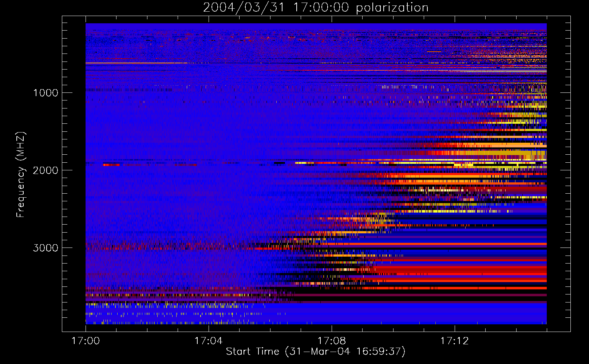Click the "Frequency (MHZ)" axis label
The height and width of the screenshot is (364, 589).
(x=21, y=175)
